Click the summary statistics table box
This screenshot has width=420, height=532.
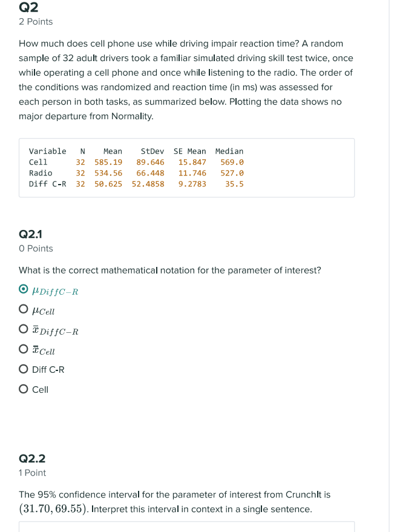click(188, 168)
